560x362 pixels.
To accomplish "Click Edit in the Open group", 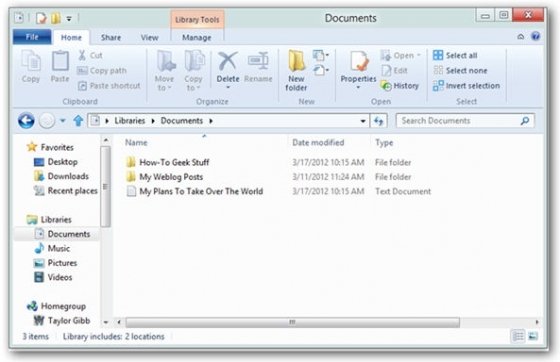I will point(394,71).
